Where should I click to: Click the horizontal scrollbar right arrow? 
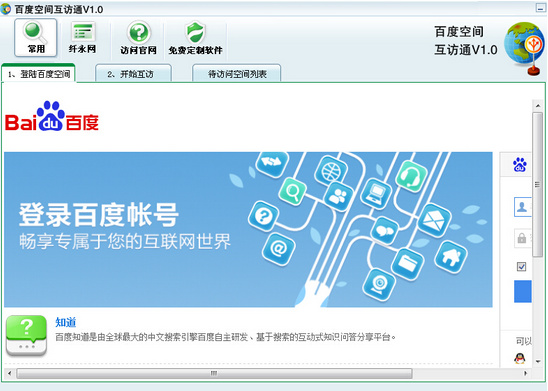tap(525, 373)
